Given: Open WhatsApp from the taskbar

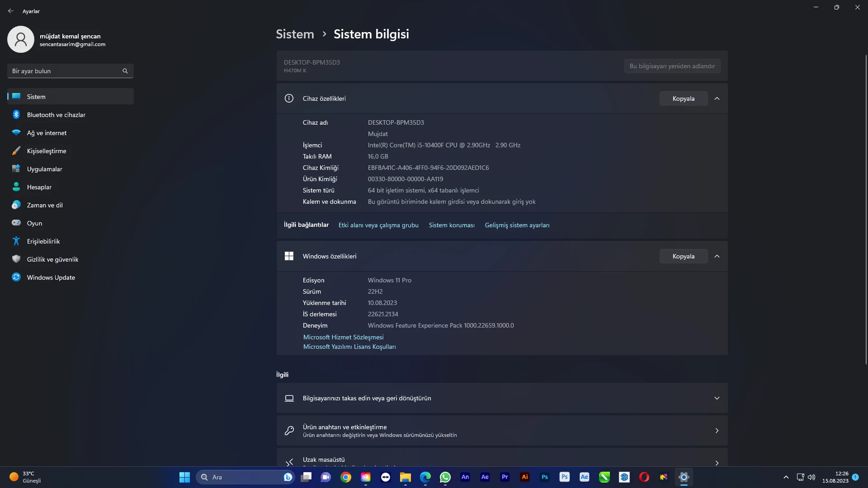Looking at the screenshot, I should pos(445,477).
